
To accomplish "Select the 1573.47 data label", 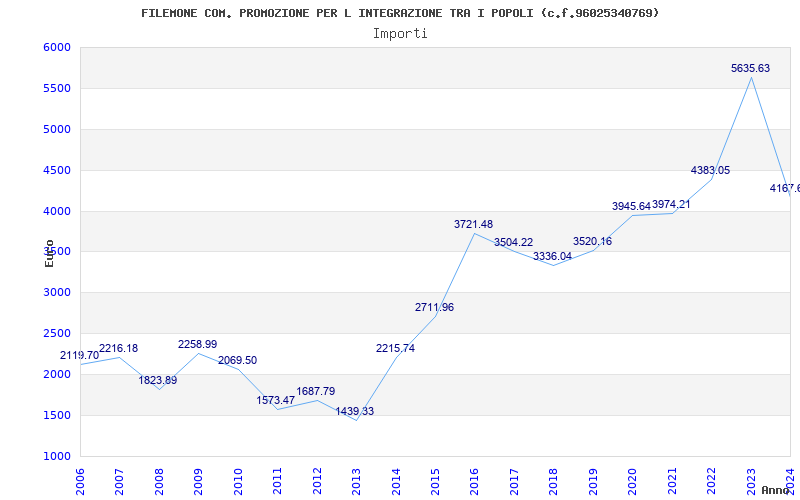I will (276, 401).
